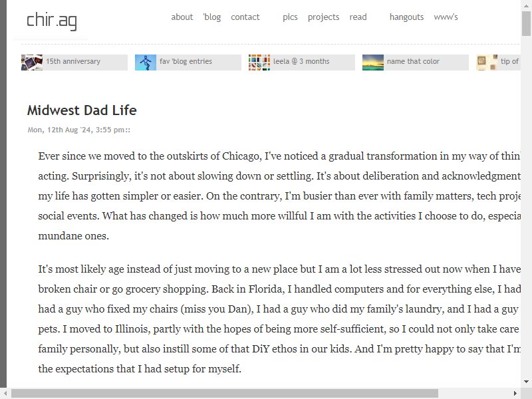Click the vertical scrollbar down arrow

[526, 382]
